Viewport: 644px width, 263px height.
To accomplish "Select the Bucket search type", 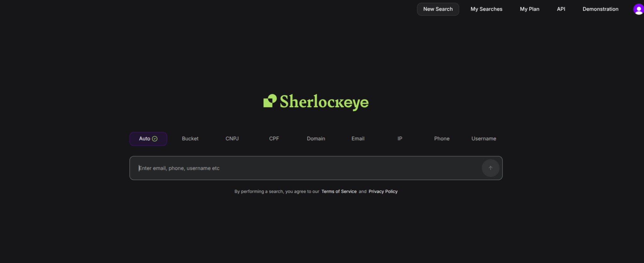I will point(190,139).
